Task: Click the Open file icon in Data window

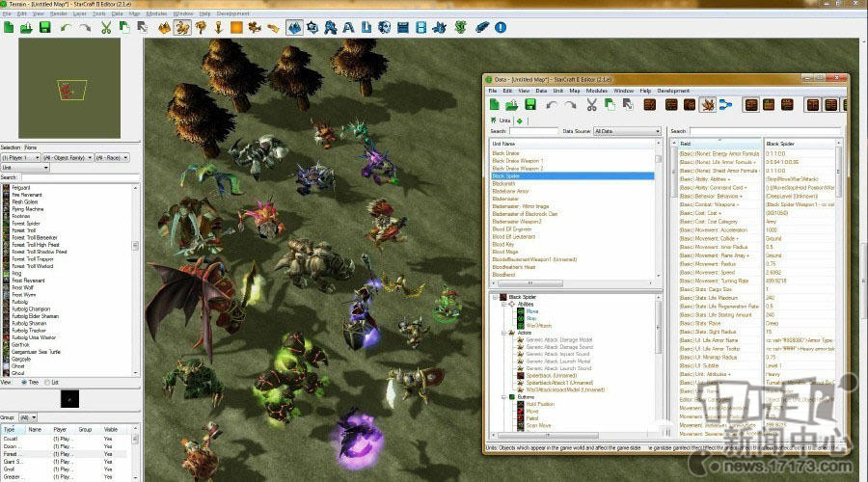Action: point(512,104)
